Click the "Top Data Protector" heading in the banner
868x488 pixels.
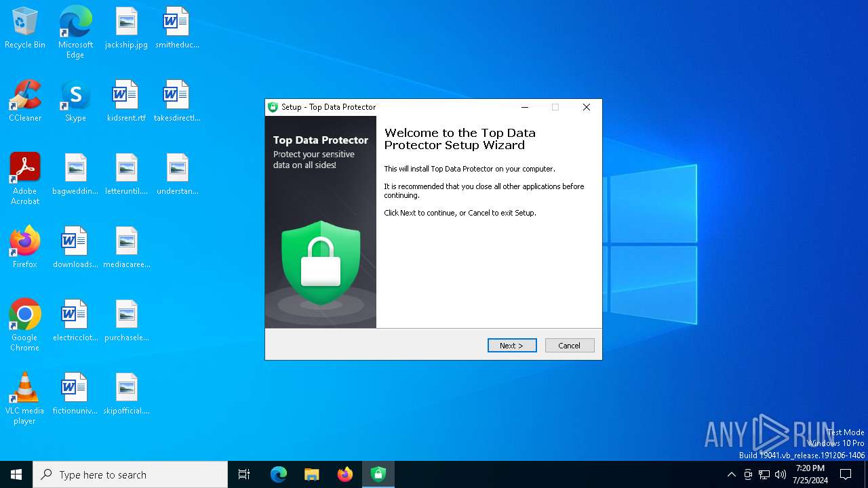click(321, 140)
